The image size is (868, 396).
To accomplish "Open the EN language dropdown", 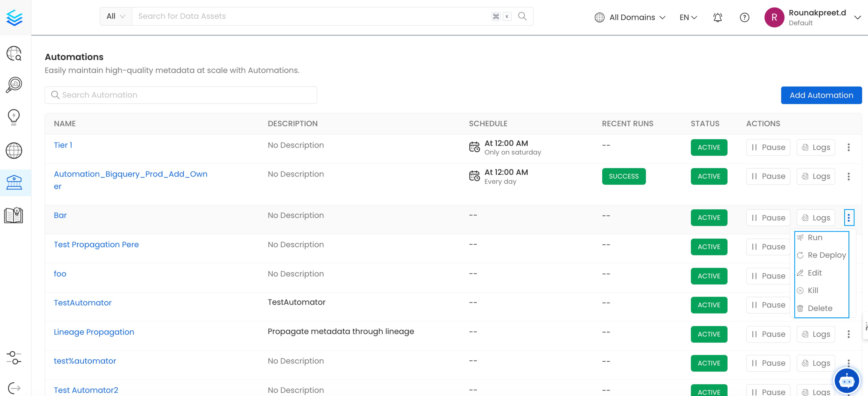I will tap(687, 17).
